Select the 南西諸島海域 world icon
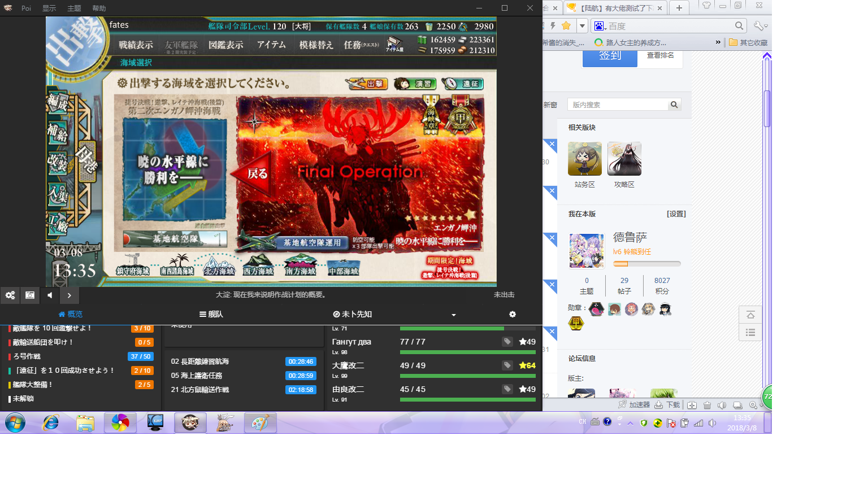The width and height of the screenshot is (868, 488). point(177,265)
